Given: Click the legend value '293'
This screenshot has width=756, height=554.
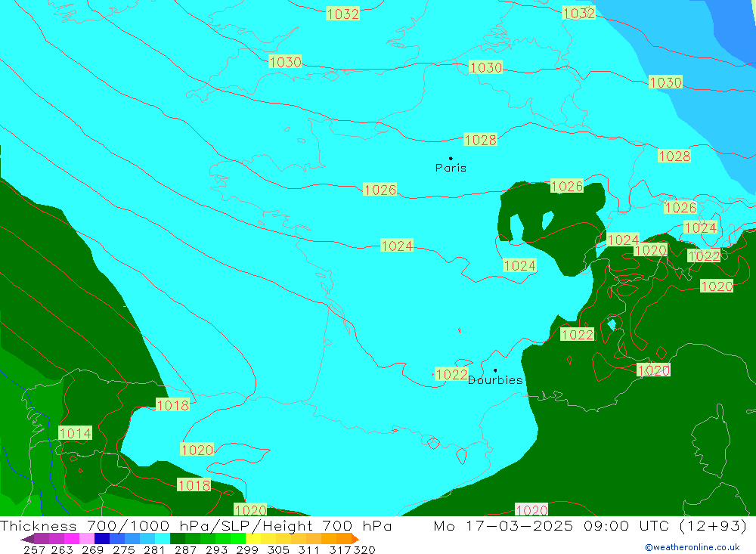Looking at the screenshot, I should (x=216, y=549).
